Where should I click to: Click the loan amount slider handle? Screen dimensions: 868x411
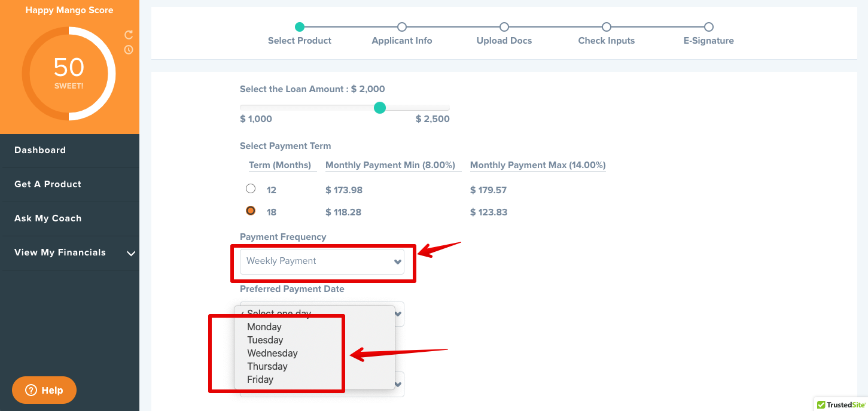(x=380, y=108)
